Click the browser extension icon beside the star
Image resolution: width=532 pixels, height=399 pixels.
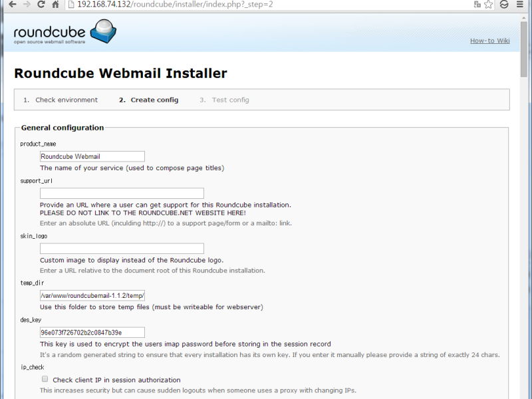(504, 5)
